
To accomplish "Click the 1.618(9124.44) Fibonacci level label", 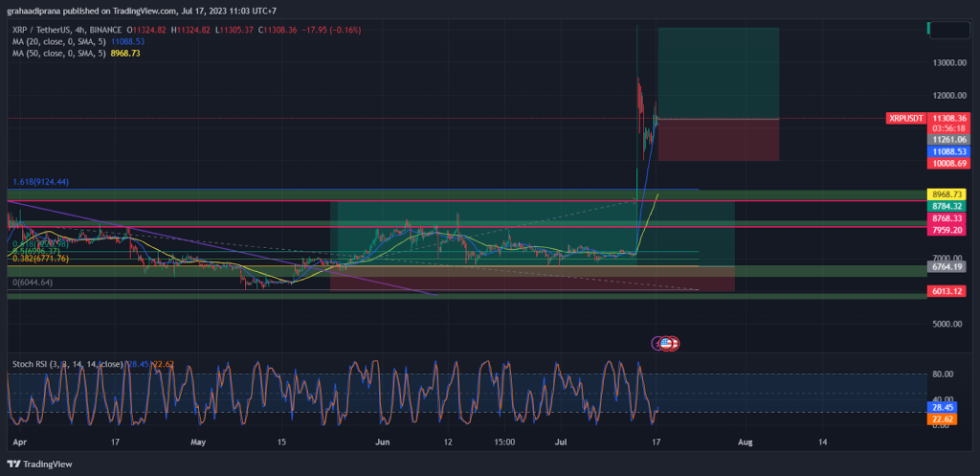I will (x=40, y=182).
